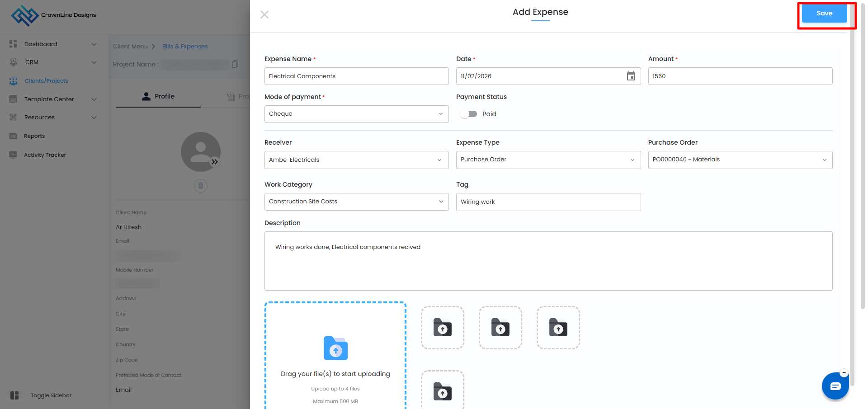Click the third small upload slot
Image resolution: width=868 pixels, height=409 pixels.
tap(558, 328)
